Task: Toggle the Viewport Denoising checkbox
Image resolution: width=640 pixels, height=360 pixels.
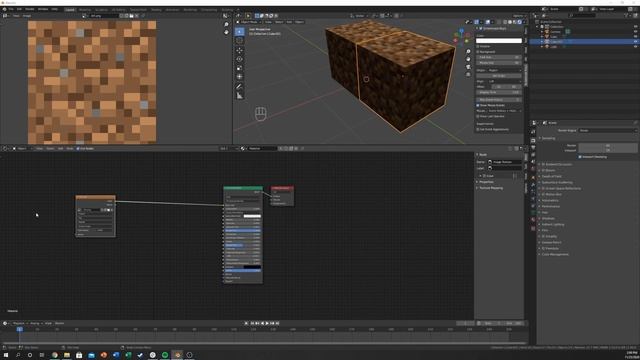Action: [x=580, y=157]
